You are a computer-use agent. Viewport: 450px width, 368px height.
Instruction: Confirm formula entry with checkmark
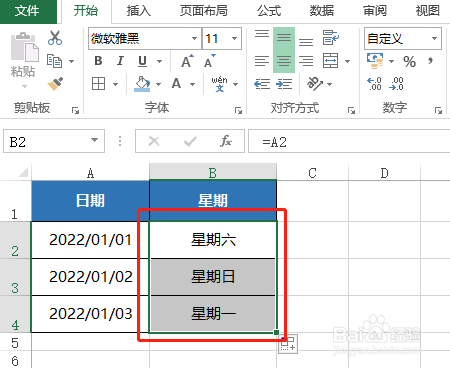click(190, 141)
